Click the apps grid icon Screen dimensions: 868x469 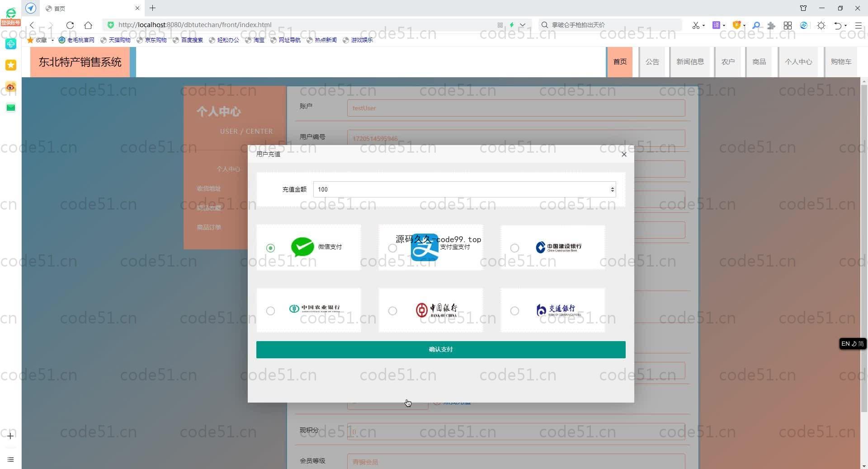coord(788,25)
